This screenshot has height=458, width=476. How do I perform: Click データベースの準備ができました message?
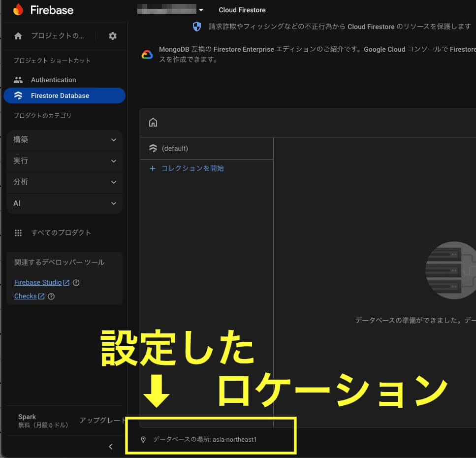click(415, 320)
